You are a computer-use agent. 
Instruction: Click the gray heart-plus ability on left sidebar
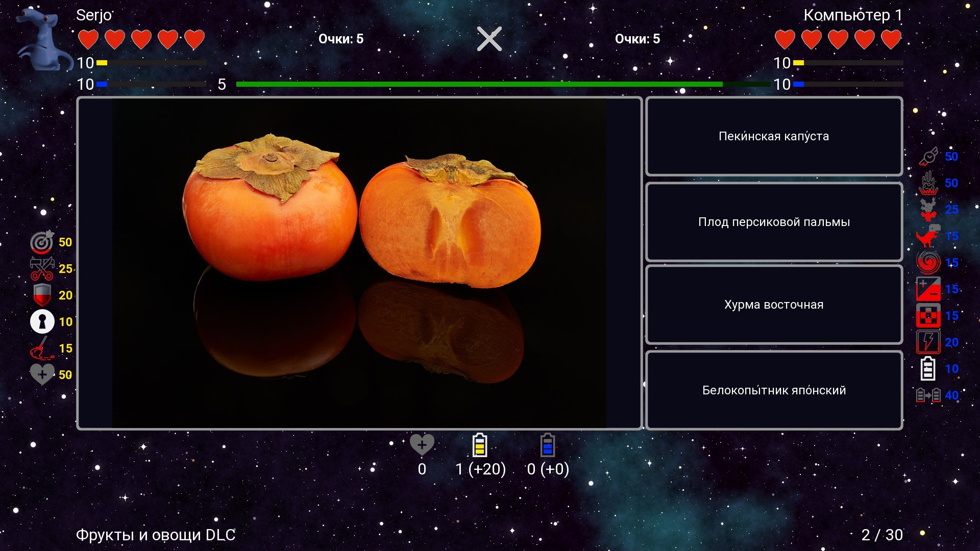coord(42,375)
